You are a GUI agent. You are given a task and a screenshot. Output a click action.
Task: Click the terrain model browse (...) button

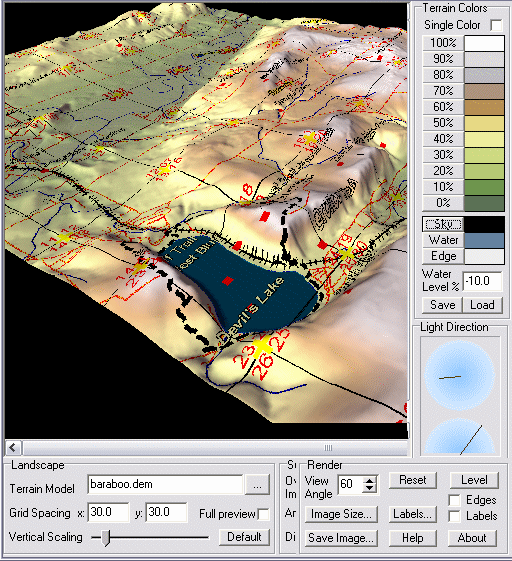point(257,485)
